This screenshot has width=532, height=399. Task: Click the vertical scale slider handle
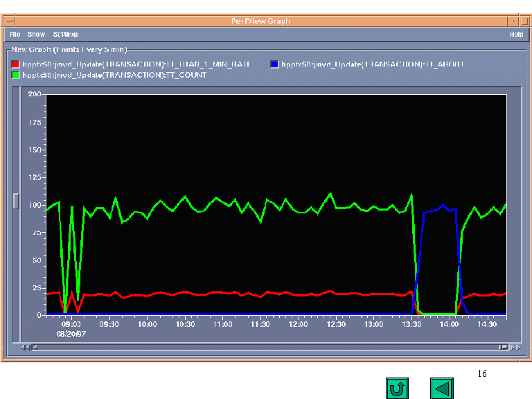pyautogui.click(x=16, y=201)
